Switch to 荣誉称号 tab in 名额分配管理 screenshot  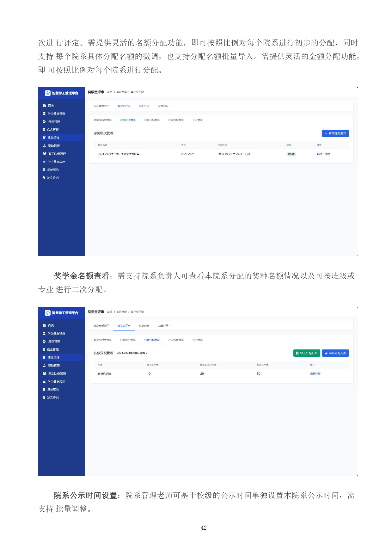163,326
